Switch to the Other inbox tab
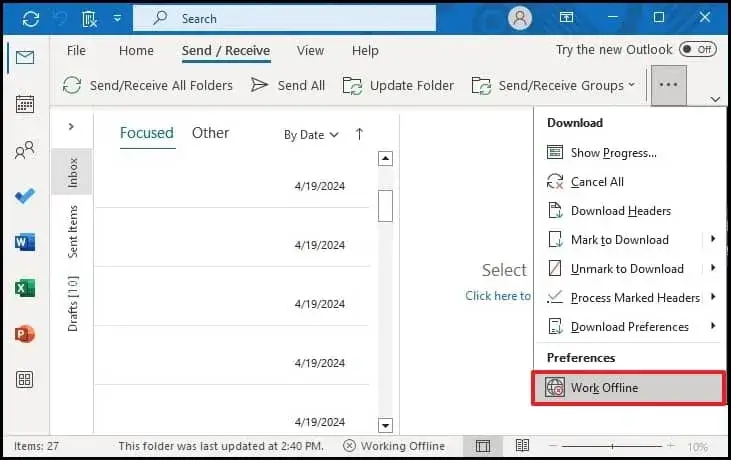This screenshot has width=731, height=460. 210,133
